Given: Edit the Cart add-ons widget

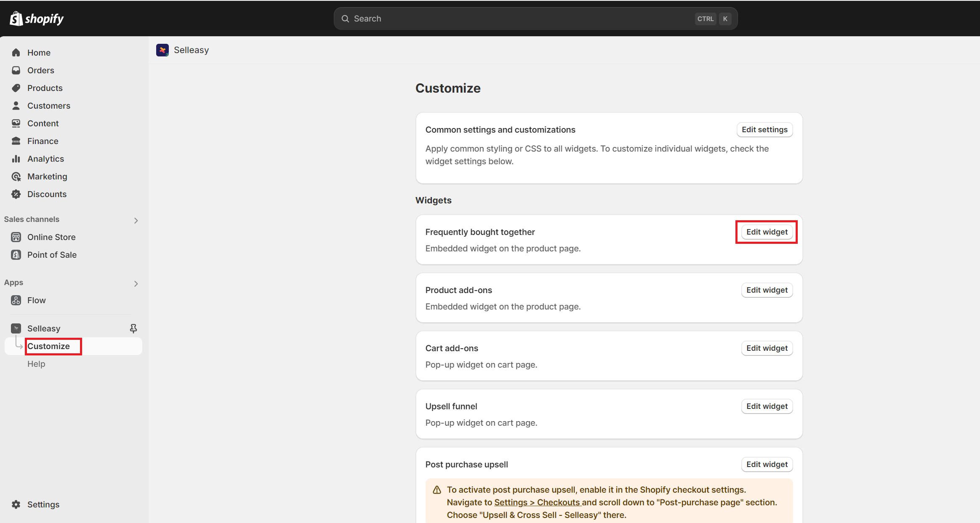Looking at the screenshot, I should (767, 348).
